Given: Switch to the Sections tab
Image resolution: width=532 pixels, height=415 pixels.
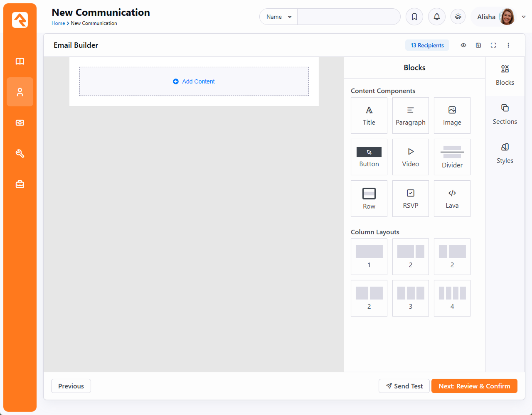Looking at the screenshot, I should (x=505, y=114).
